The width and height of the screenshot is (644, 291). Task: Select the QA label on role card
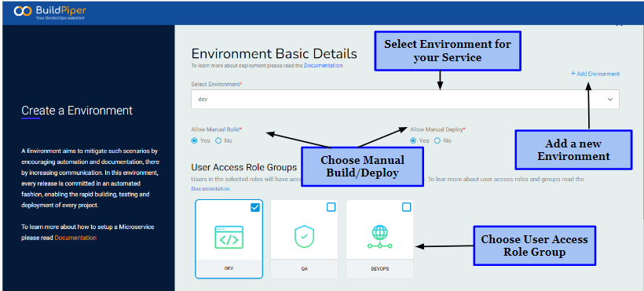coord(304,269)
